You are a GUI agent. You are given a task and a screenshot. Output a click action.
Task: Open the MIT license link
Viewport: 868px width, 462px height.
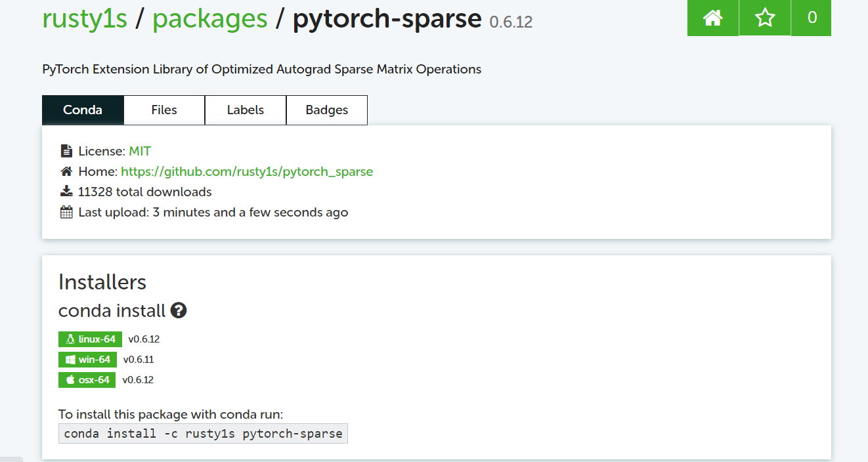click(140, 152)
